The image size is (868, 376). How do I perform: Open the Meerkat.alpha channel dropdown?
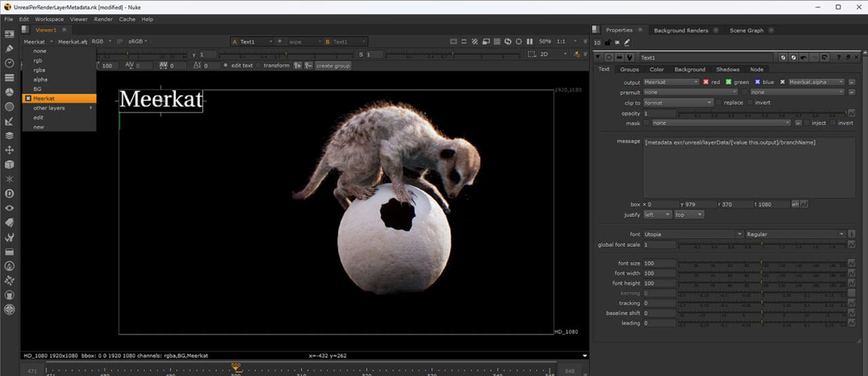point(816,82)
